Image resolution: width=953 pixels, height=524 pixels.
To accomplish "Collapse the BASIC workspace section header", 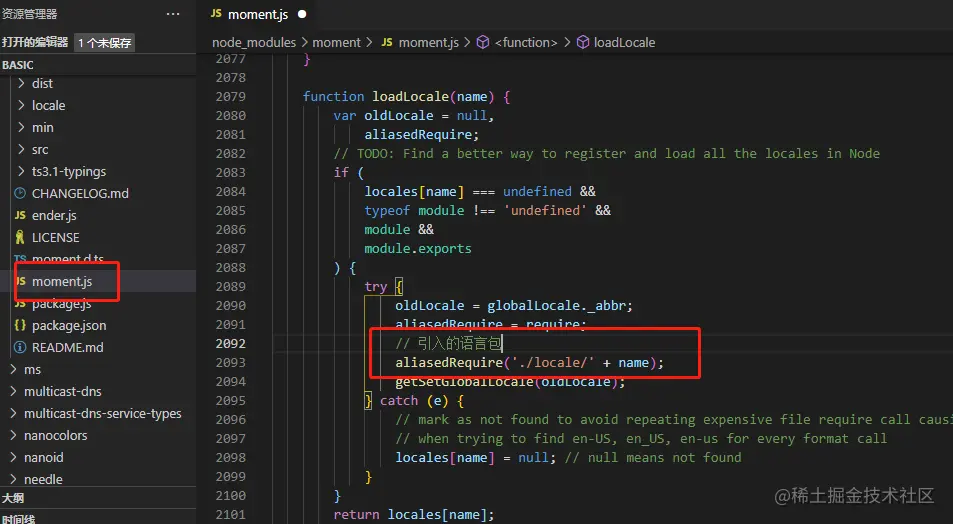I will (x=98, y=64).
